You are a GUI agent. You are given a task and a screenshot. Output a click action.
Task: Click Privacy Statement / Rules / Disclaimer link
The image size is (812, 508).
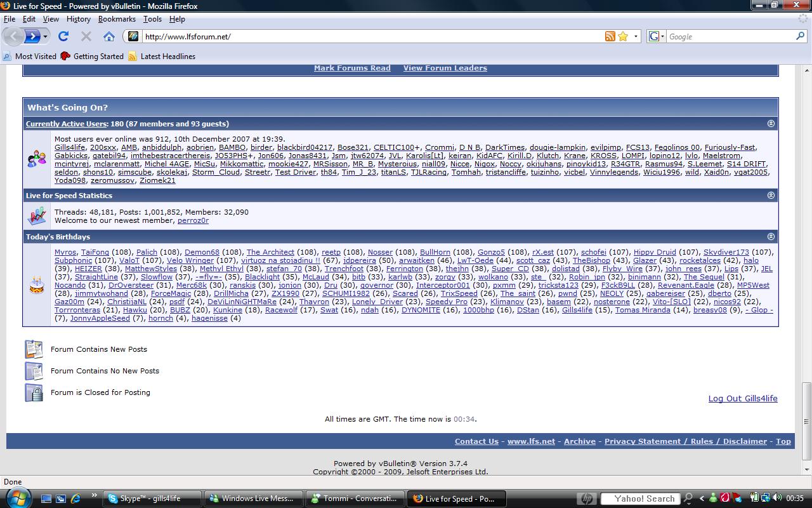(686, 441)
